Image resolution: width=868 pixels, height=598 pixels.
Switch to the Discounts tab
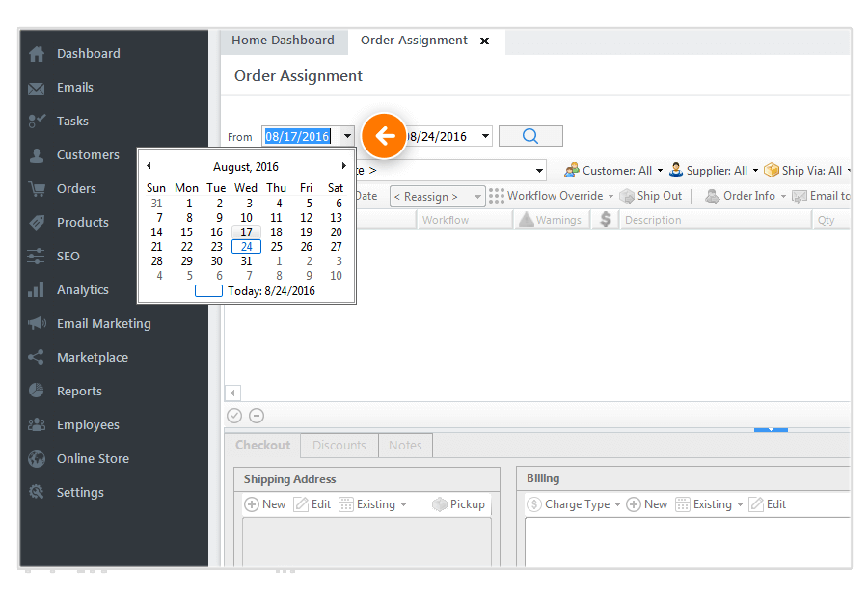[x=339, y=446]
